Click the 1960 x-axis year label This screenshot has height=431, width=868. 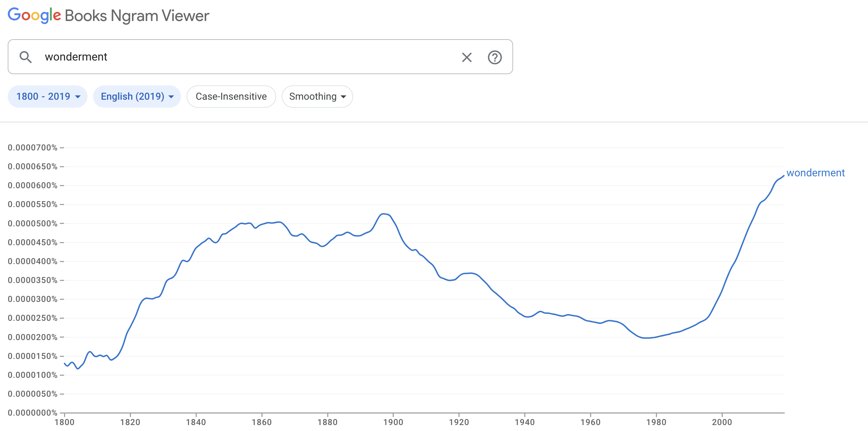(590, 422)
